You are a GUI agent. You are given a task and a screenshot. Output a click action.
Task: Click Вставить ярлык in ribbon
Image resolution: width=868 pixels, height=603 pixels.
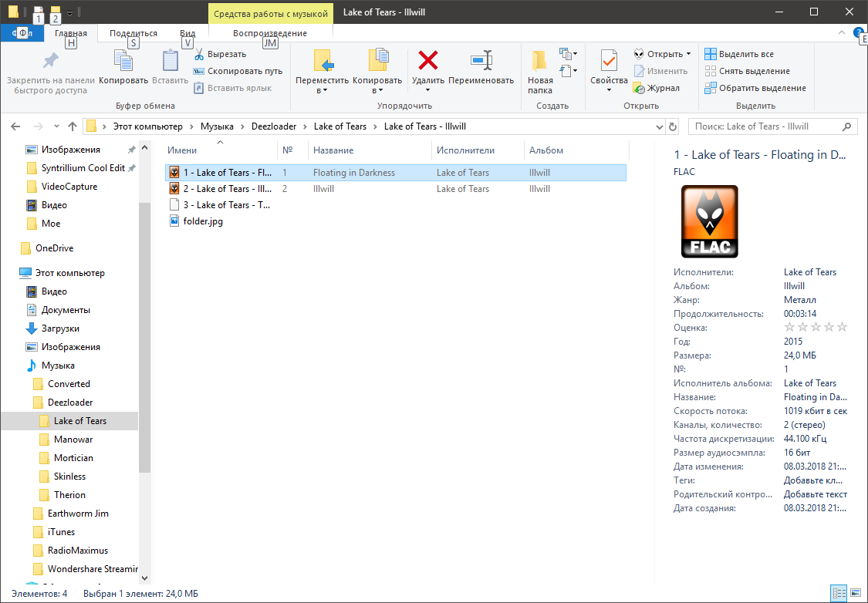pos(232,88)
